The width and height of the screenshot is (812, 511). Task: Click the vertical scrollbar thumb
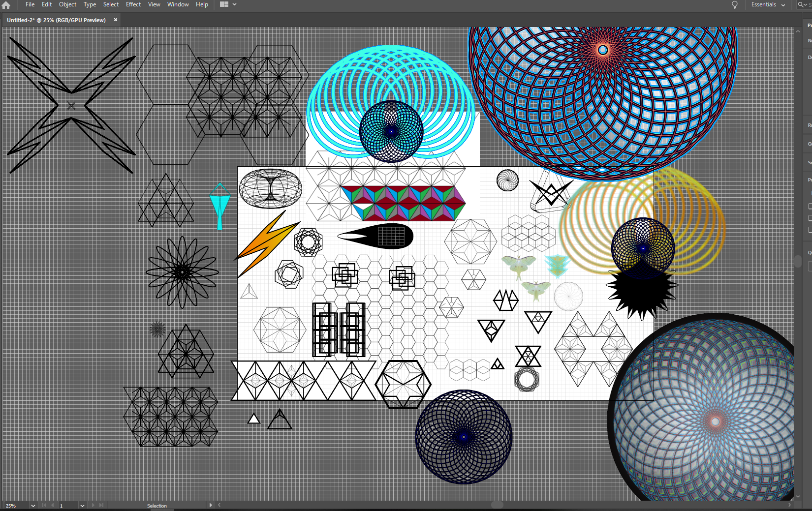(x=798, y=261)
